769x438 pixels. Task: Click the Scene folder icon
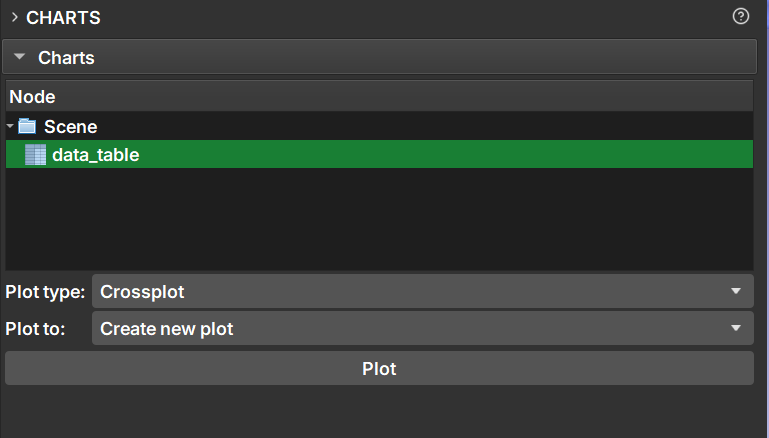(27, 127)
